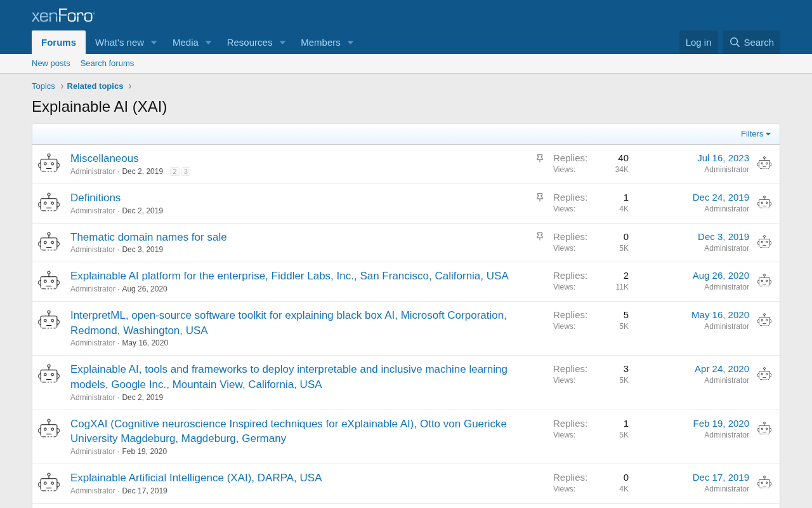Go to page 3 of Miscellaneous thread
The image size is (812, 508).
pos(186,171)
